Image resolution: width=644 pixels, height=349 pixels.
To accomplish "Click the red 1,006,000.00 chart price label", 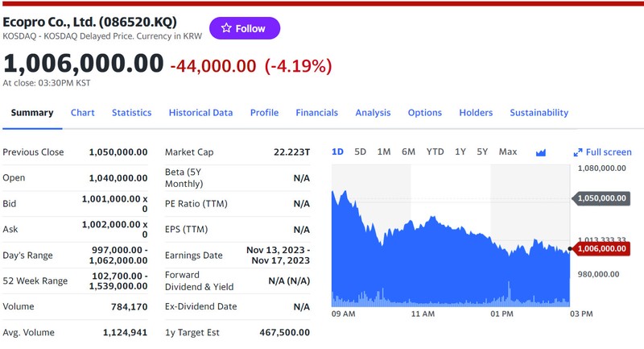I will pyautogui.click(x=601, y=249).
